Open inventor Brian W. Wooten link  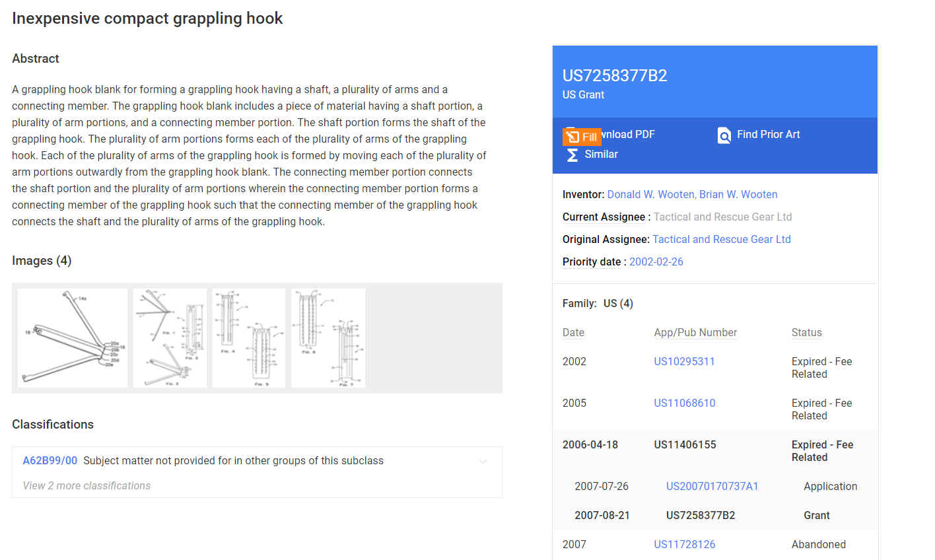tap(738, 194)
